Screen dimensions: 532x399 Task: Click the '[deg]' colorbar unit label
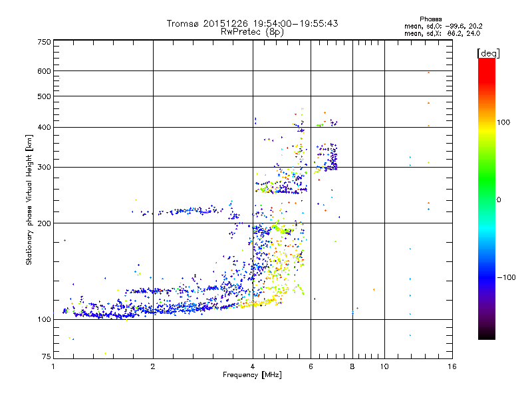(488, 53)
